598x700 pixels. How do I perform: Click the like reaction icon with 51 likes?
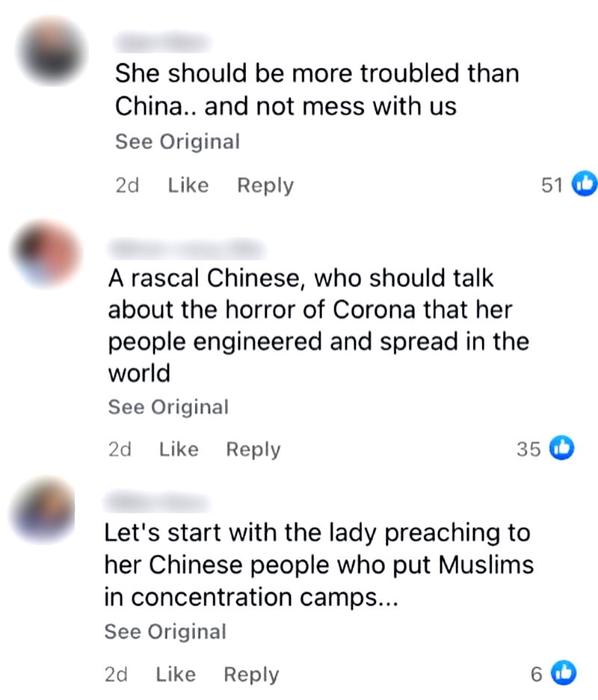(585, 183)
